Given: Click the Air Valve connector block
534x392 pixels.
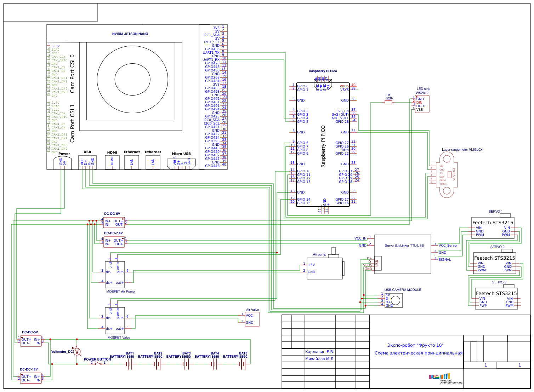Looking at the screenshot, I should (x=252, y=319).
